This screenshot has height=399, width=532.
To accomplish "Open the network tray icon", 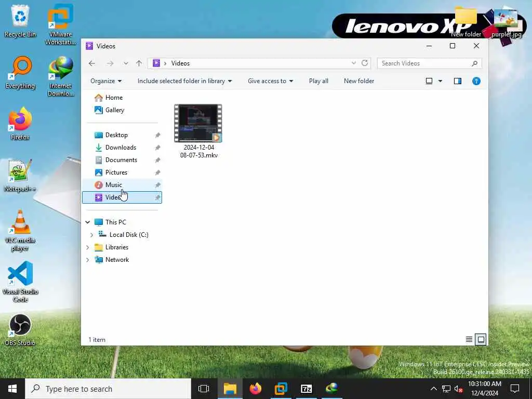I will click(446, 389).
